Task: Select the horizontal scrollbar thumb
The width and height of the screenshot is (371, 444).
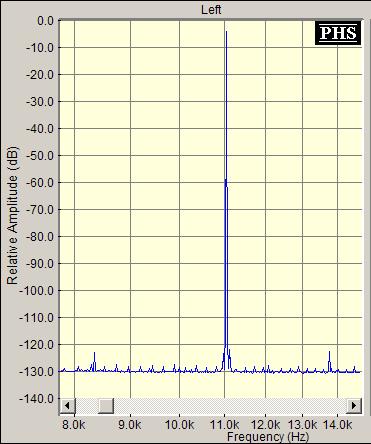Action: (106, 406)
